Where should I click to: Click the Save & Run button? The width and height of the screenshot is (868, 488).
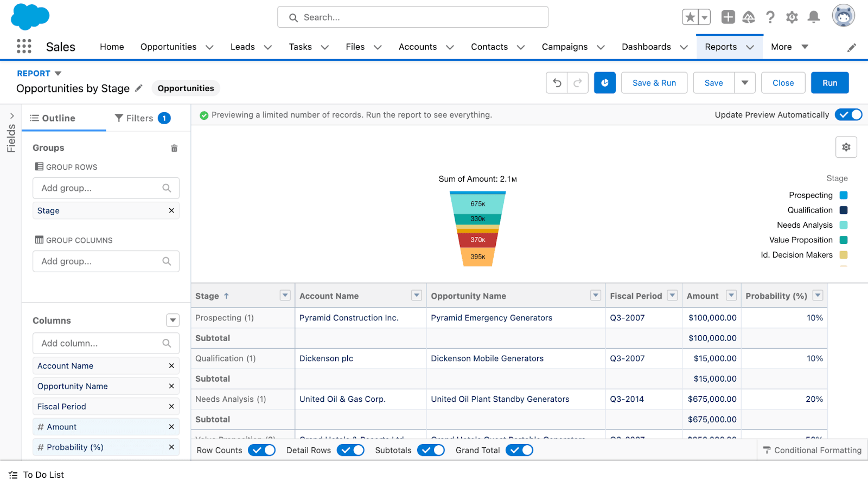pos(654,83)
